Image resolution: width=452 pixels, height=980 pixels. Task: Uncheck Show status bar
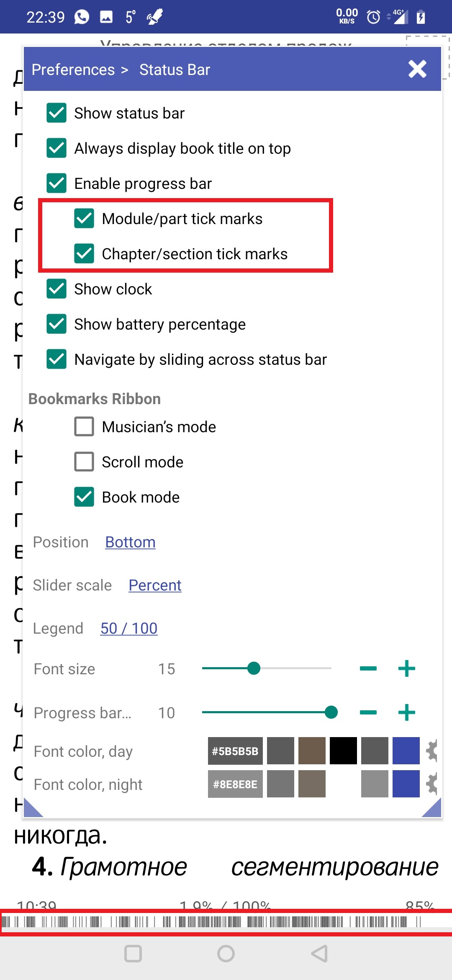[56, 113]
